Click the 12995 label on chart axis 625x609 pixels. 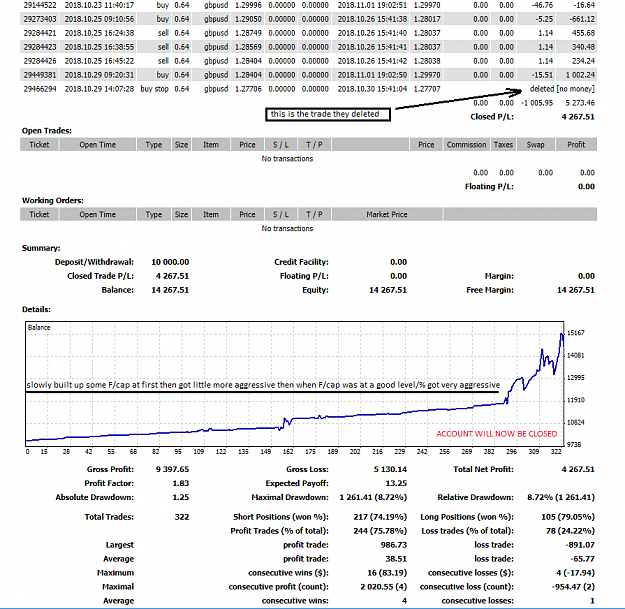576,377
